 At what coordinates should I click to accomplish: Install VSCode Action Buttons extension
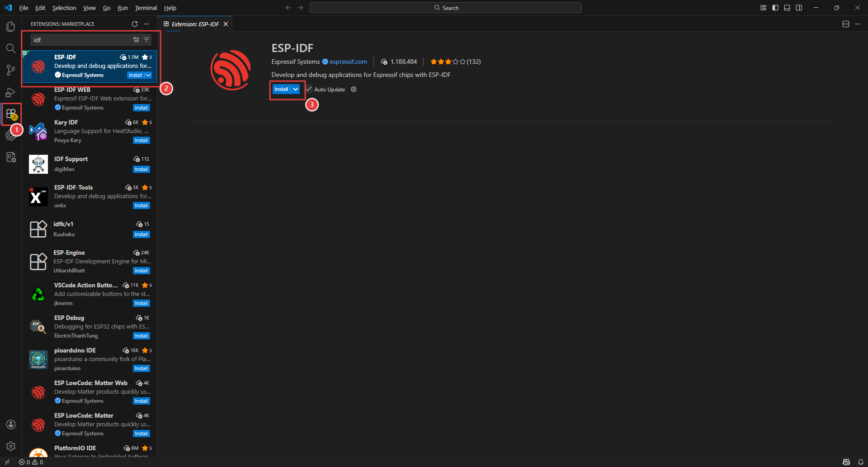coord(142,303)
